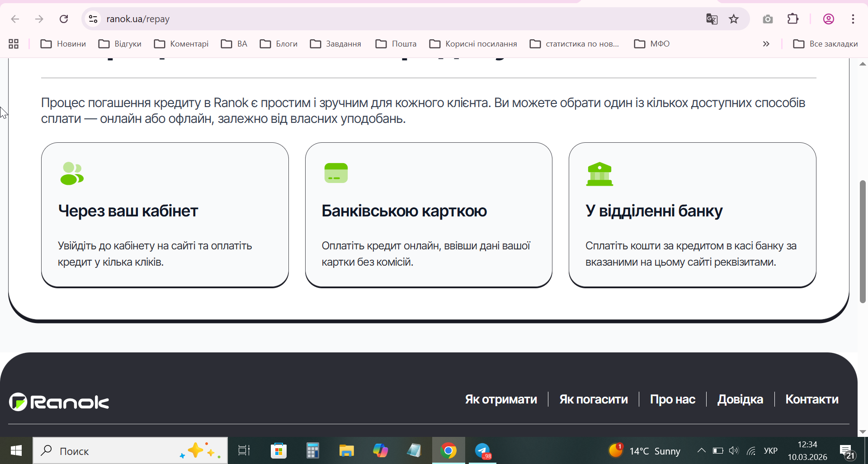Viewport: 868px width, 464px height.
Task: Open the camera screenshot extension icon
Action: click(768, 19)
